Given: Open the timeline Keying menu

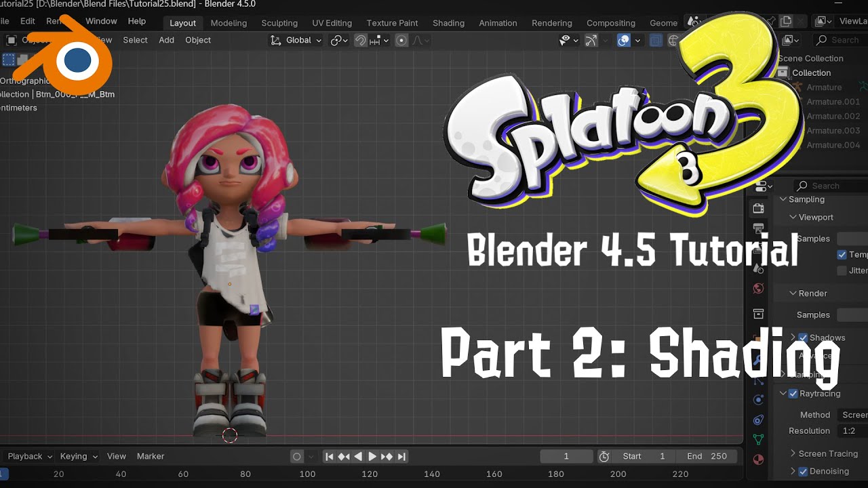Looking at the screenshot, I should click(78, 456).
